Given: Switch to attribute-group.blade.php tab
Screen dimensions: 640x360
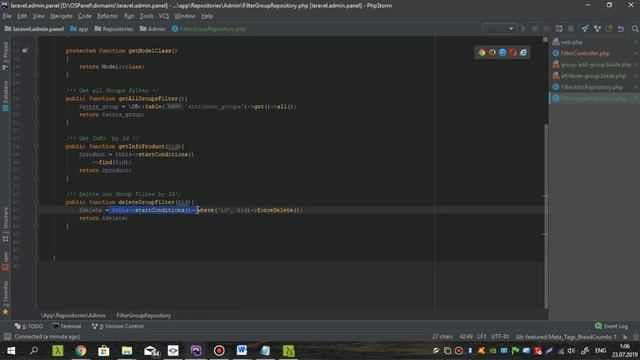Looking at the screenshot, I should [593, 76].
